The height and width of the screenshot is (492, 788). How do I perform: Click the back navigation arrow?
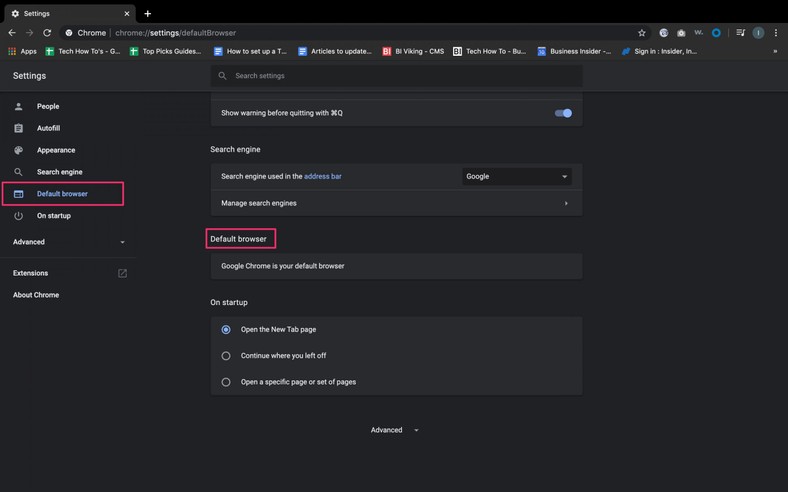coord(12,33)
